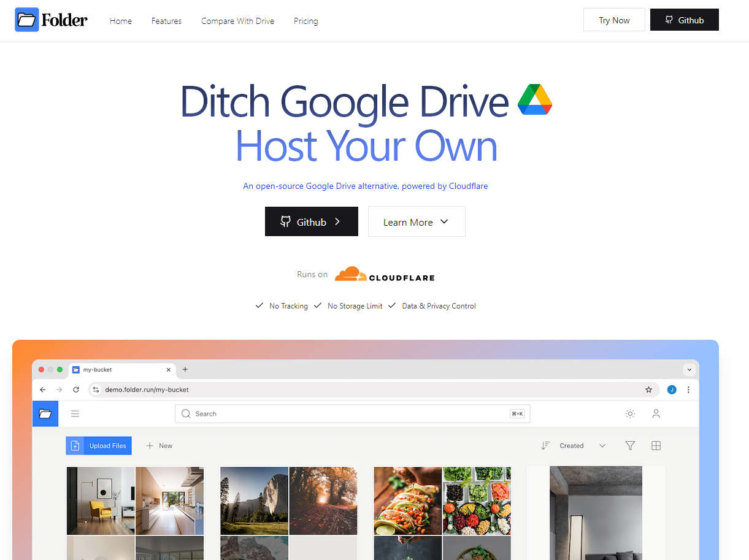Open the tacos food photo thumbnail

pos(408,501)
